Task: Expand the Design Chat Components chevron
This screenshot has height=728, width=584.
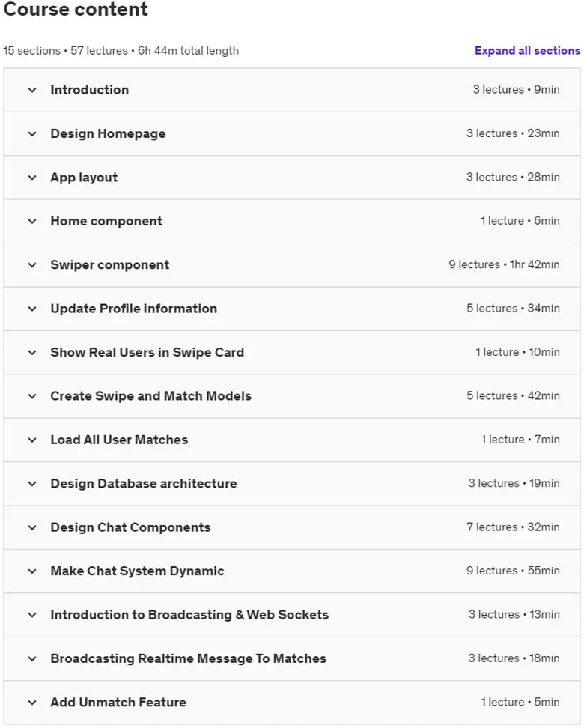Action: pos(32,527)
